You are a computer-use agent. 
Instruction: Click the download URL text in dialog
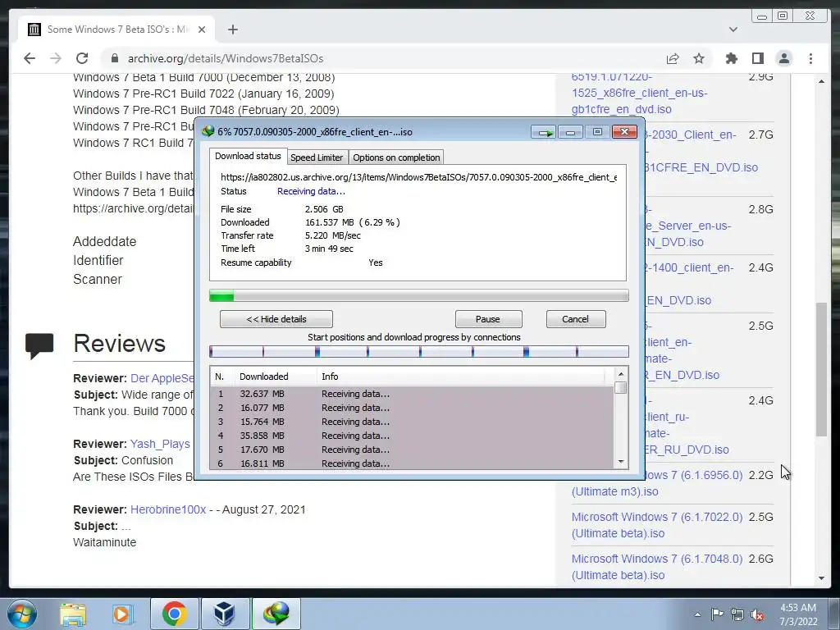[x=418, y=177]
